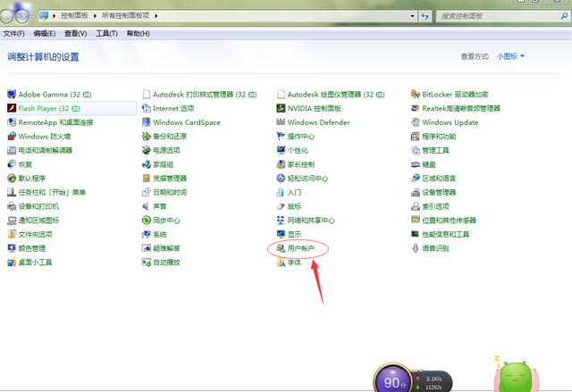Click the control panel search box
This screenshot has width=572, height=392.
[x=502, y=16]
